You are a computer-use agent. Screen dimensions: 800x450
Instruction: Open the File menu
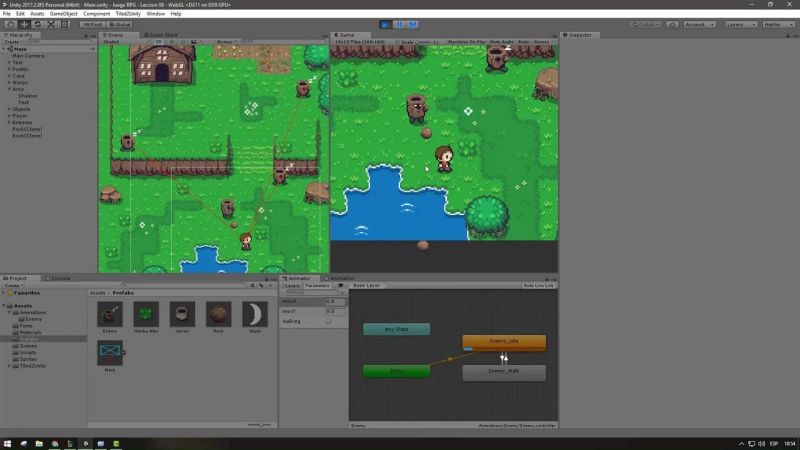pos(7,14)
